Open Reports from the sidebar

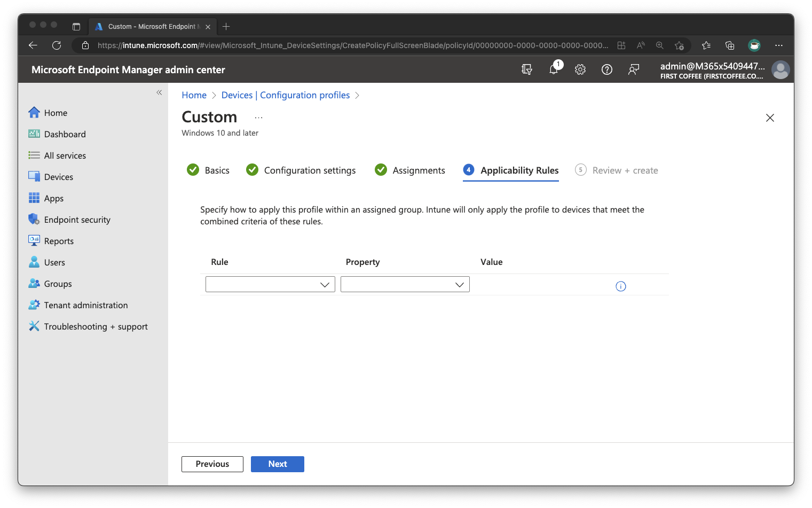59,240
